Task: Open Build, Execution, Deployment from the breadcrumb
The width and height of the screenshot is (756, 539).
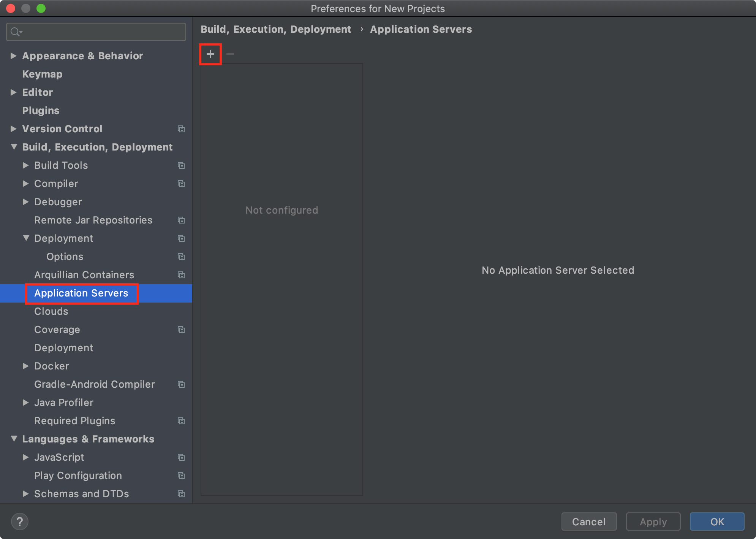Action: click(x=276, y=29)
